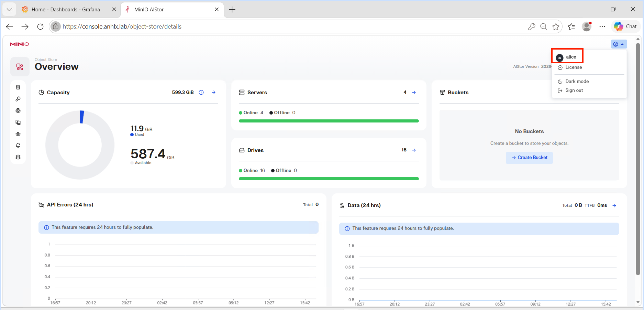Click the zoom magnifier icon in address bar
Viewport: 644px width, 310px height.
(544, 26)
